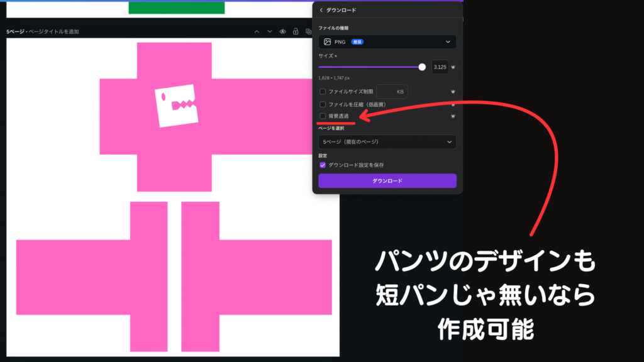Click the crown icon beside 背景透過
Image resolution: width=644 pixels, height=362 pixels.
pyautogui.click(x=453, y=116)
